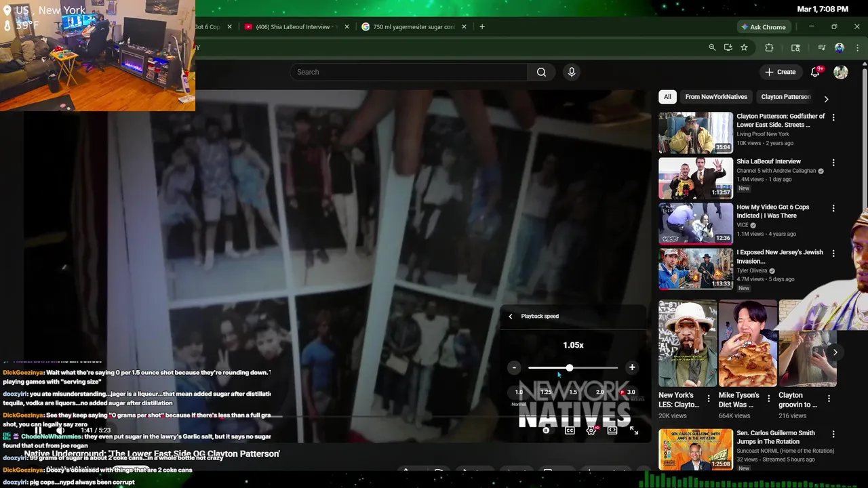Select the 2.0 speed preset
The image size is (868, 488).
pyautogui.click(x=599, y=392)
